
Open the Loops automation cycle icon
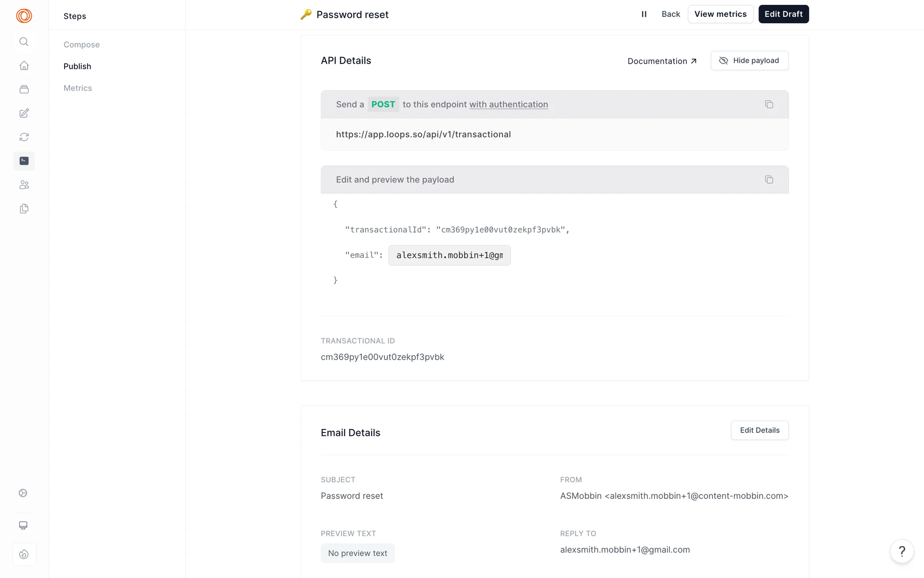(24, 137)
